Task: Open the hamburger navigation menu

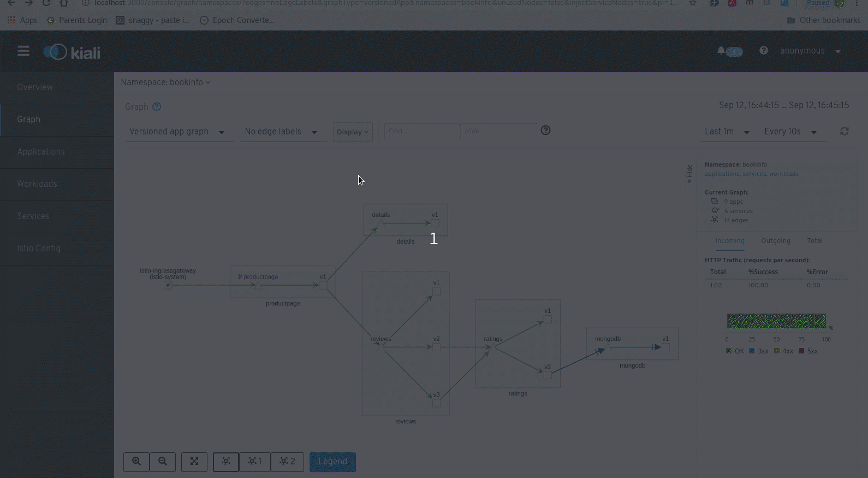Action: point(23,51)
